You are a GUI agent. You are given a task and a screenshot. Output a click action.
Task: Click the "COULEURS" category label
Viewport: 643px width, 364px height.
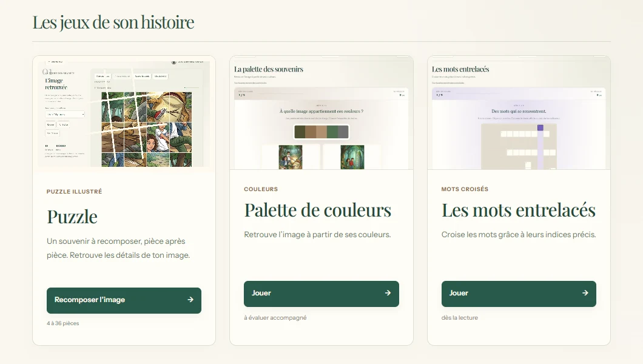tap(261, 189)
